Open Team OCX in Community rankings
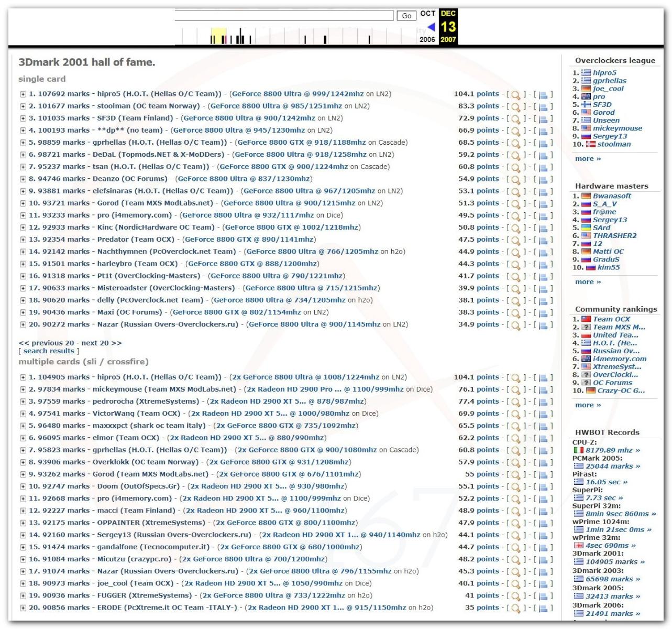The height and width of the screenshot is (629, 672). pyautogui.click(x=611, y=319)
